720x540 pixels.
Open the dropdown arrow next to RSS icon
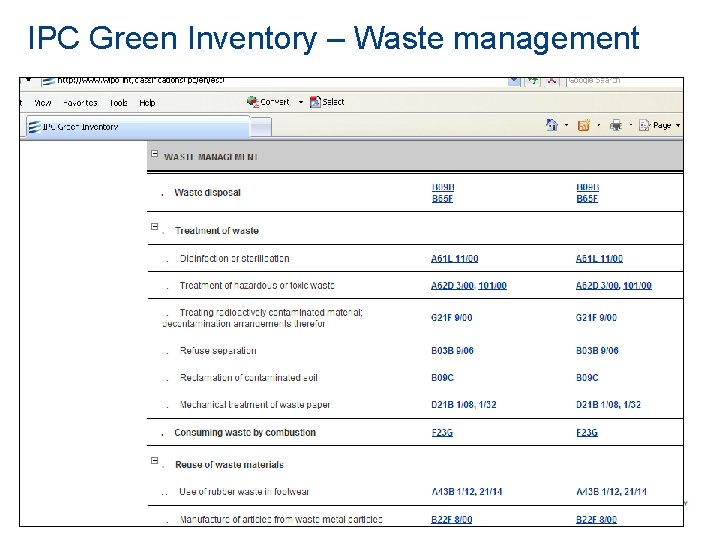pos(598,125)
